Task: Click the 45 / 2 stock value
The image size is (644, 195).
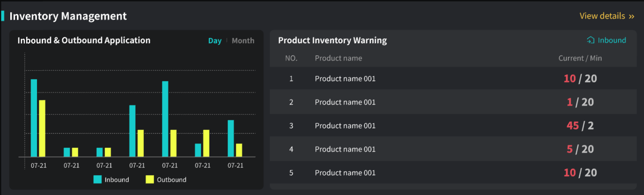Action: [x=580, y=126]
